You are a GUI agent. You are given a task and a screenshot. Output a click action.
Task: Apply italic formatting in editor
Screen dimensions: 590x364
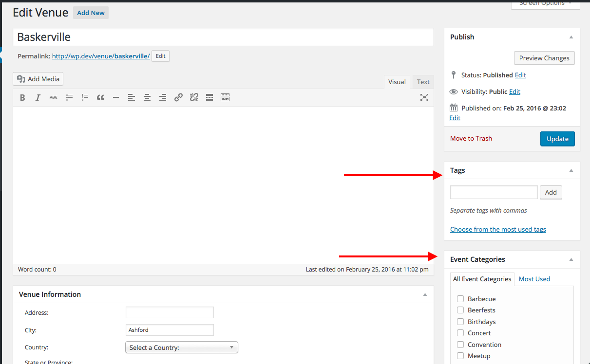[38, 98]
